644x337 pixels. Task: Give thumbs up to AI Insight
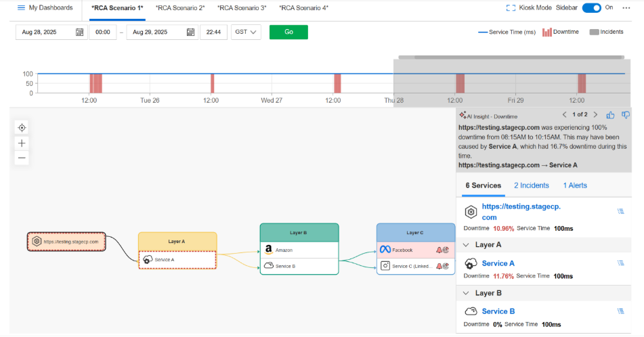click(610, 115)
